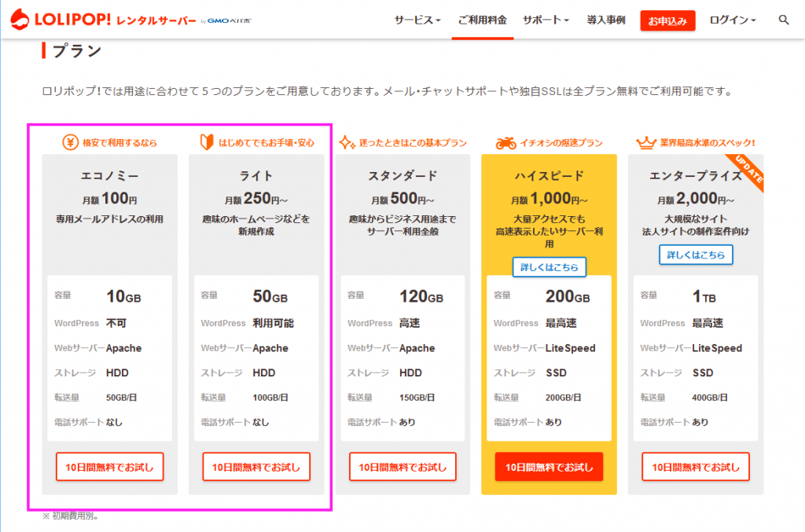
Task: Start 10-day free trial for スタンダード plan
Action: point(402,467)
